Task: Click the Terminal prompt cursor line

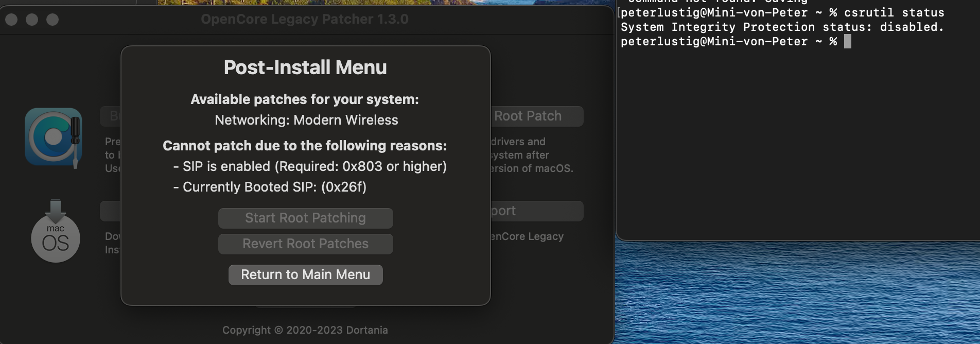Action: click(736, 41)
